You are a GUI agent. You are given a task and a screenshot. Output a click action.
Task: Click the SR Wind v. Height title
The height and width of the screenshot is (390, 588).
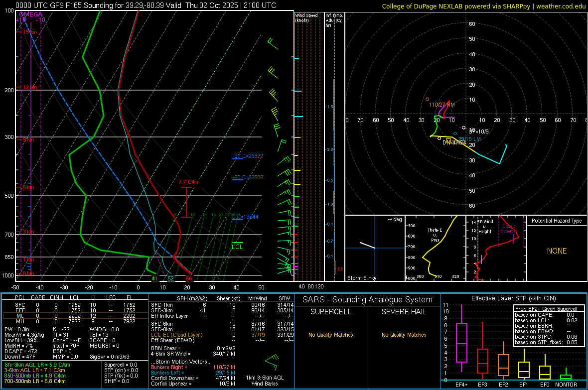[x=485, y=227]
